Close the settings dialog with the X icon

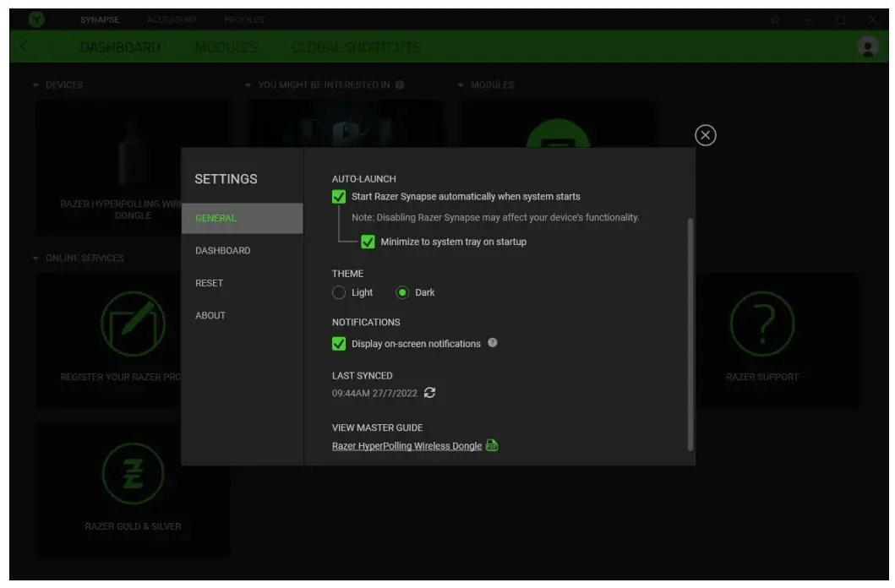(x=705, y=135)
